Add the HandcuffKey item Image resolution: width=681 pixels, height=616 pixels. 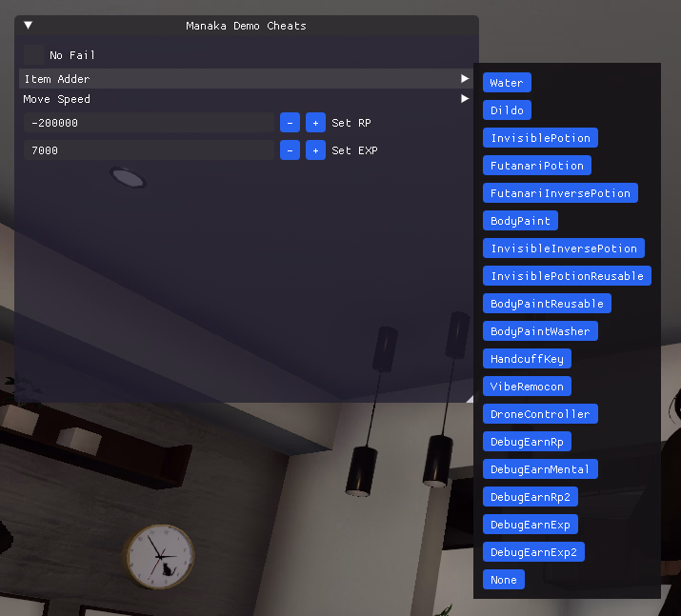click(527, 359)
